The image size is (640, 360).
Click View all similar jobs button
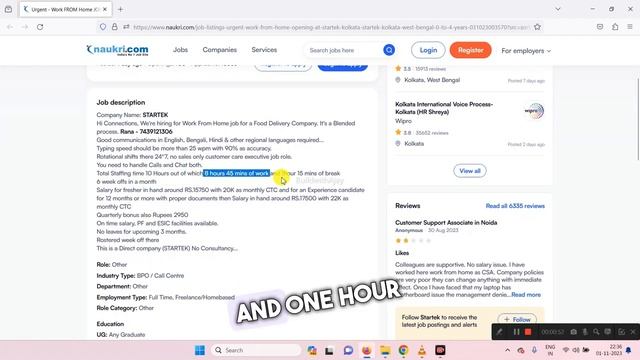[470, 171]
